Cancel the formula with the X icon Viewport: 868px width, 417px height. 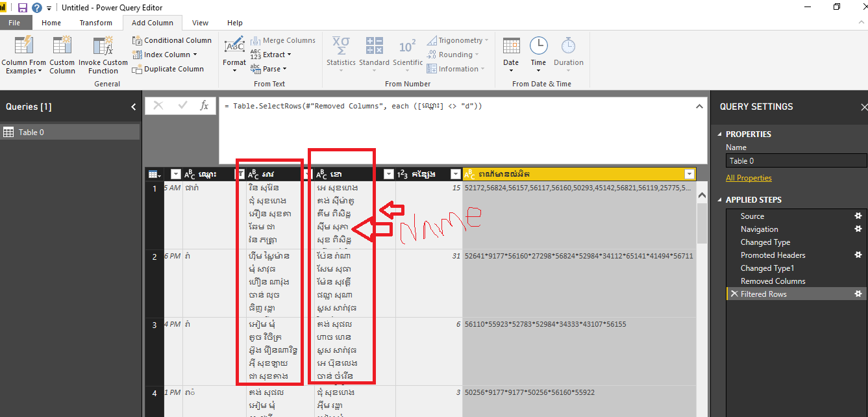158,105
